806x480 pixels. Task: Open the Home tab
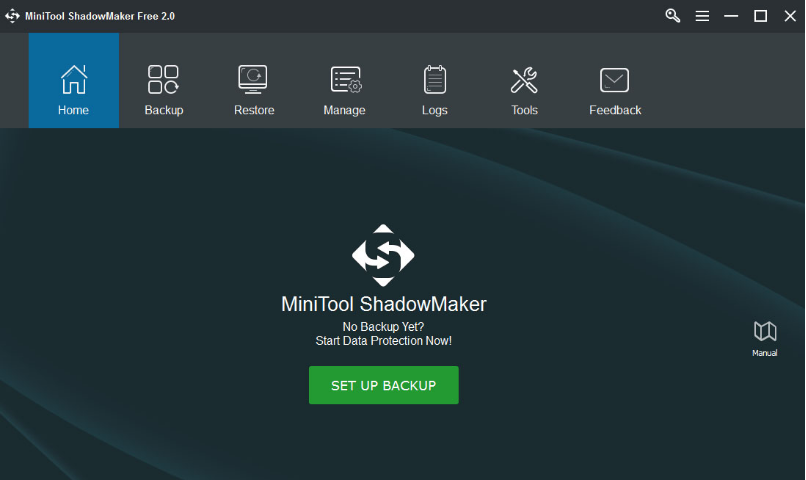[x=74, y=81]
